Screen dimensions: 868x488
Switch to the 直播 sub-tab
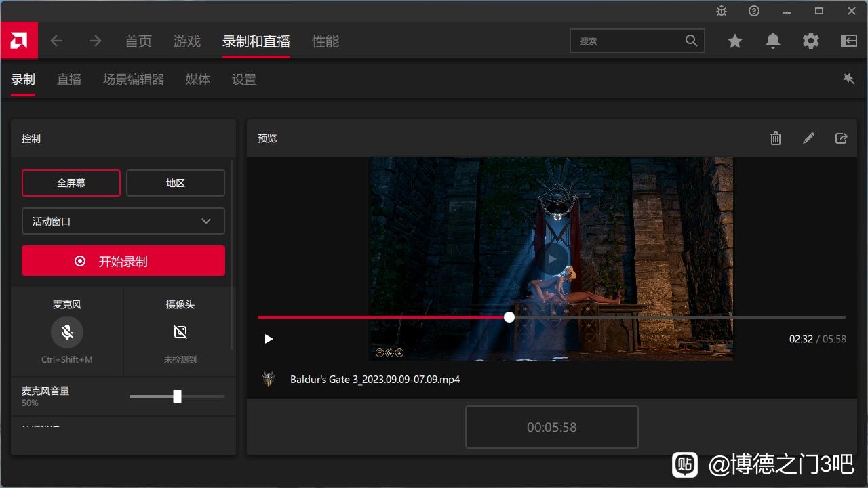(69, 79)
